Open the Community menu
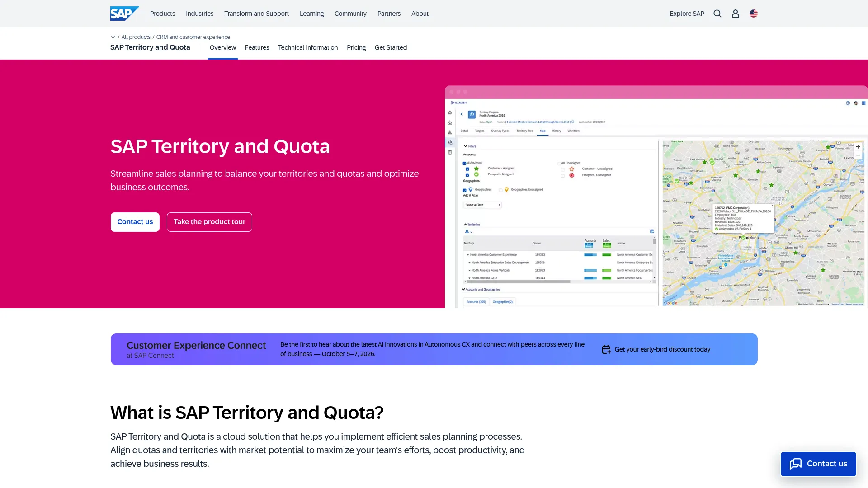 click(x=350, y=14)
